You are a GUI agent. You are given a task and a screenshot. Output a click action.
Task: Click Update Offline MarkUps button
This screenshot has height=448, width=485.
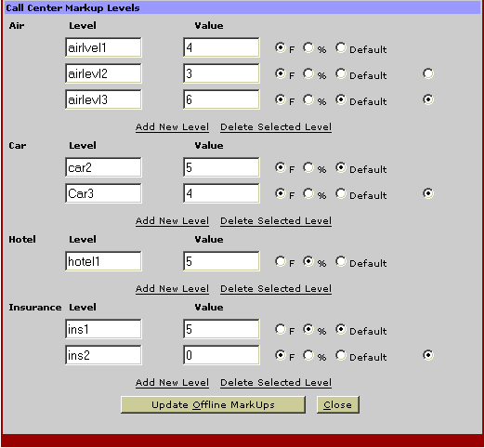pyautogui.click(x=213, y=404)
